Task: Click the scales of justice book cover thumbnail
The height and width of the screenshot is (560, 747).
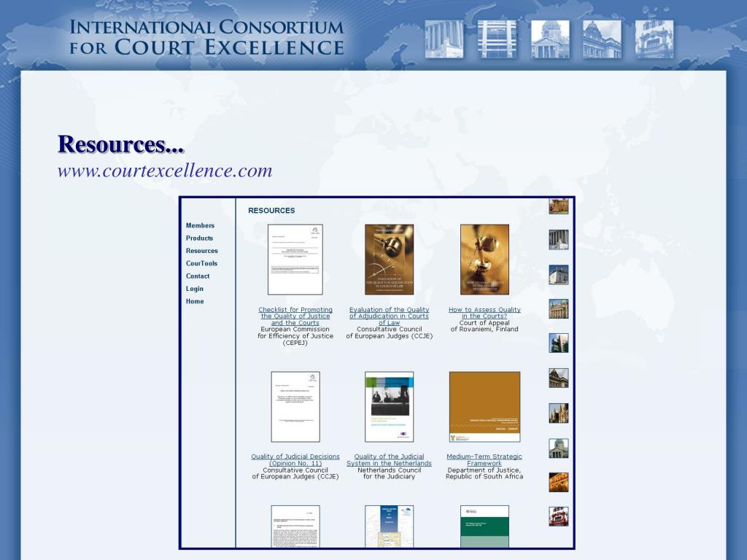Action: click(484, 260)
